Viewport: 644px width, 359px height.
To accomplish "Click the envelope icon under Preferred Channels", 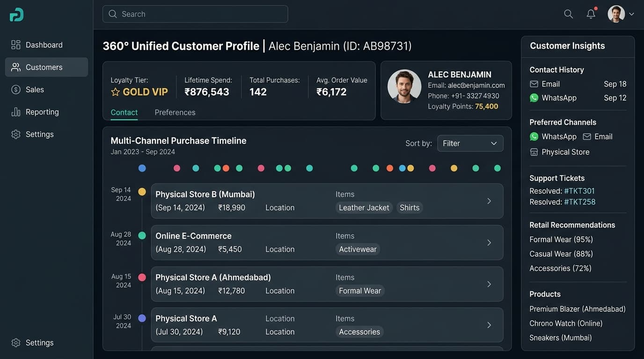I will [x=587, y=136].
